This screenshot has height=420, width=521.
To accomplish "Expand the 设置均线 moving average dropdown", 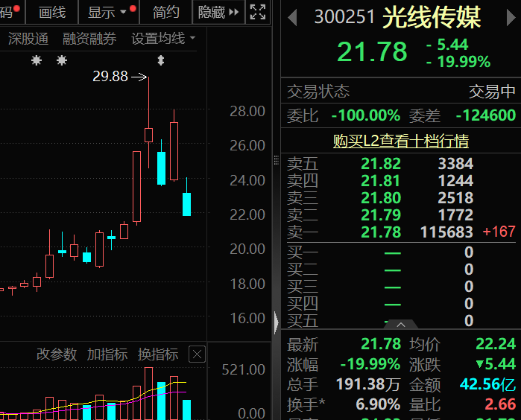I will pyautogui.click(x=163, y=39).
